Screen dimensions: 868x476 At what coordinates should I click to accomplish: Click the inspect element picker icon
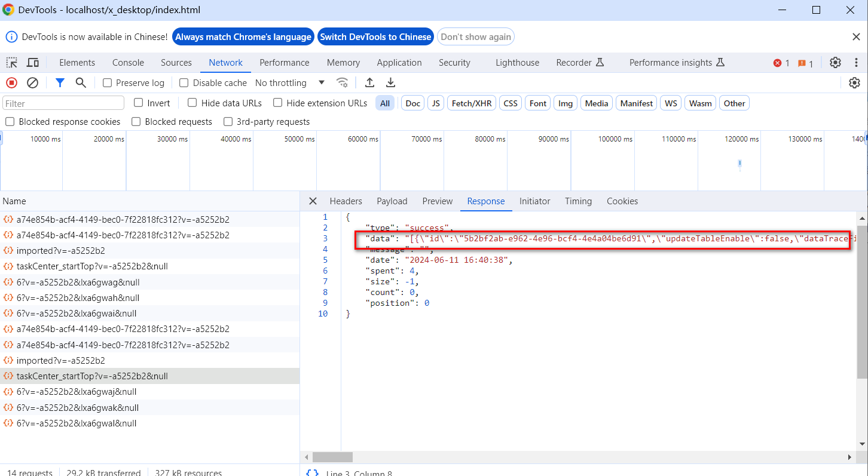12,63
